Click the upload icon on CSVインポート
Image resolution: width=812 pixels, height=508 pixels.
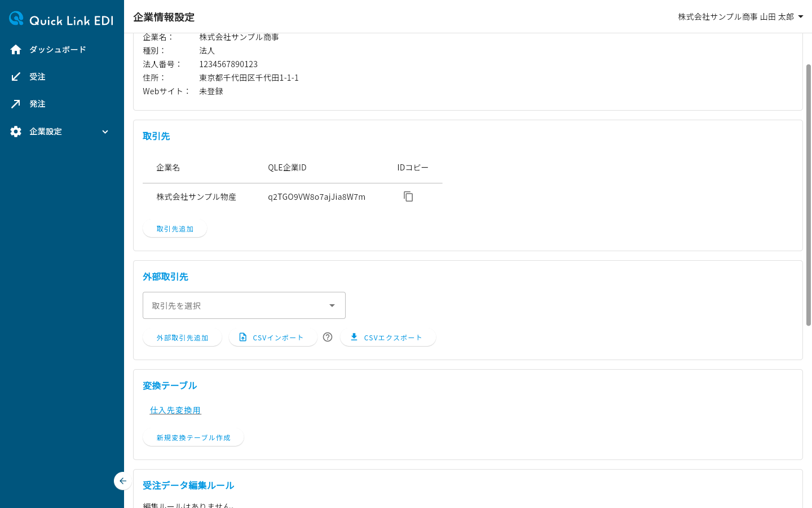coord(243,337)
